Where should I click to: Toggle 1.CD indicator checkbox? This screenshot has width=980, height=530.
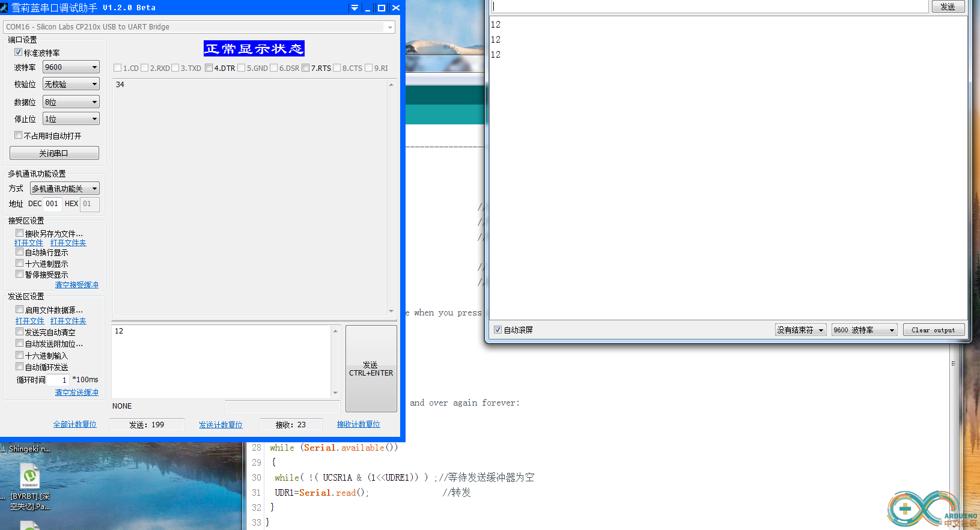(117, 68)
